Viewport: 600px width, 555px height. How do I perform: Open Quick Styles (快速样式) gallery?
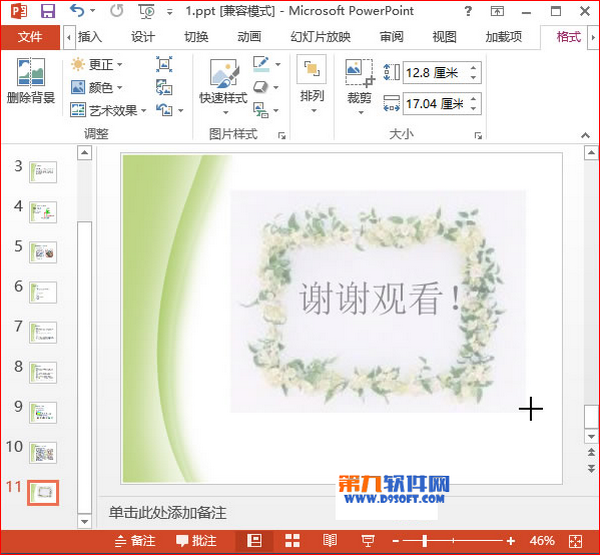pyautogui.click(x=222, y=83)
